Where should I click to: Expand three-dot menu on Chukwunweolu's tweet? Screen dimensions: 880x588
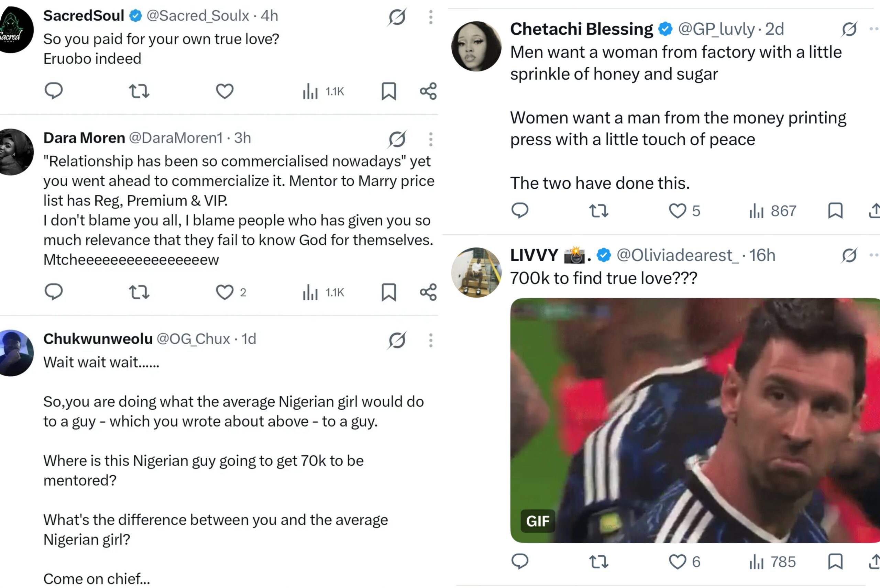[431, 340]
